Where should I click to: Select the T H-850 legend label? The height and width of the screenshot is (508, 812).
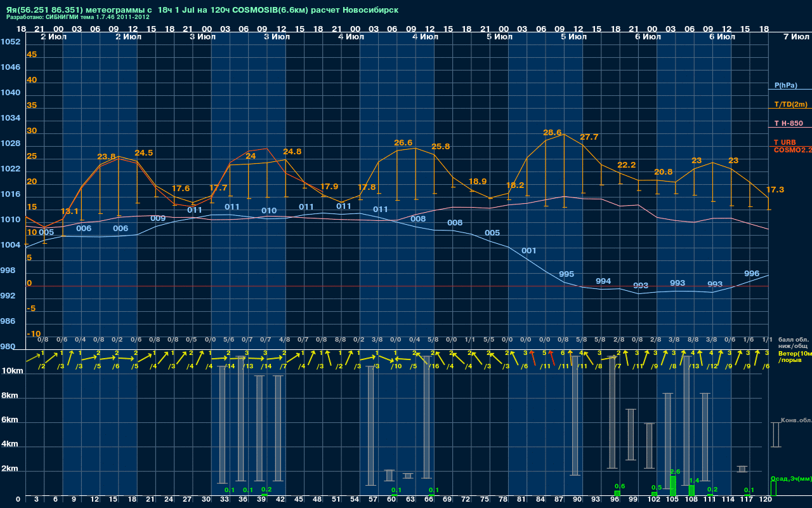(x=789, y=123)
